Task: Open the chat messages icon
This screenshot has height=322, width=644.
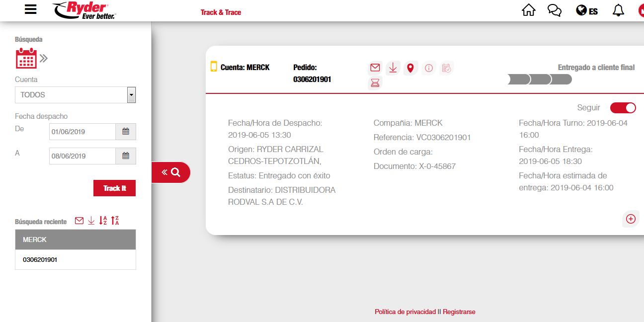Action: click(555, 10)
